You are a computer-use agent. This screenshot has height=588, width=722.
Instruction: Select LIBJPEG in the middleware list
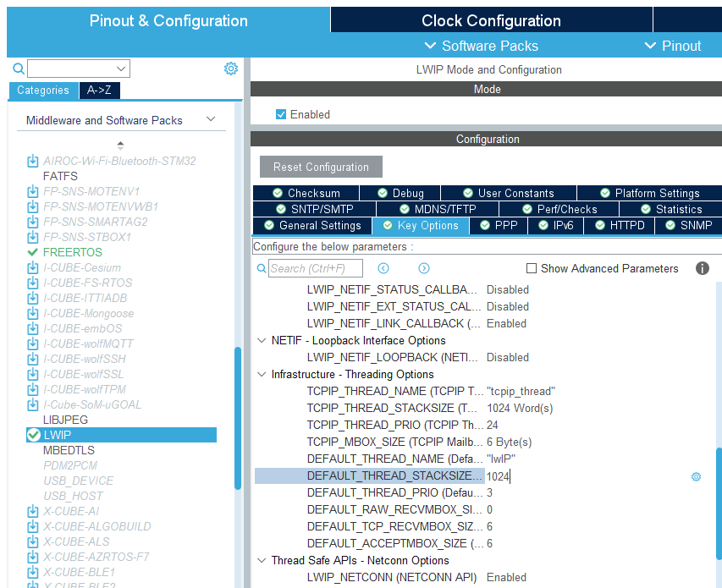65,420
